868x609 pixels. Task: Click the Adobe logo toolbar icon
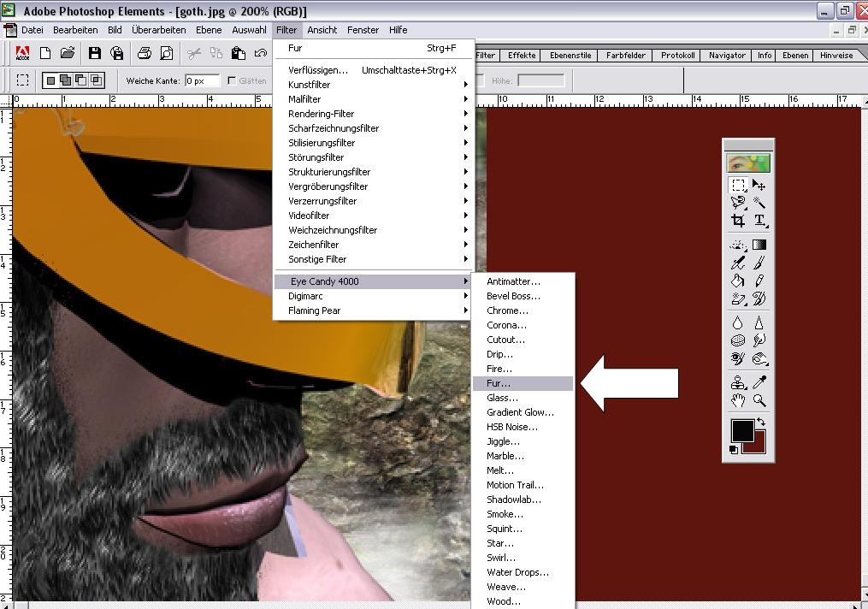click(23, 53)
